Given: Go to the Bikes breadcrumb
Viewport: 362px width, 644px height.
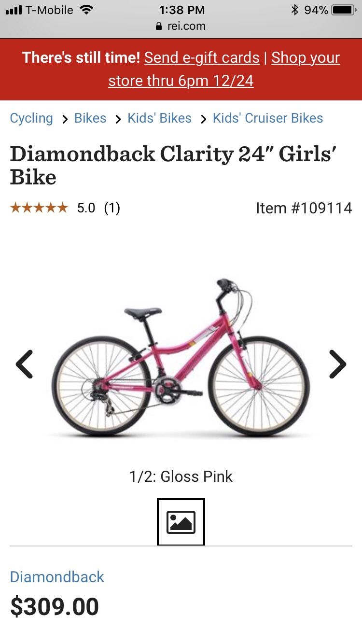Looking at the screenshot, I should coord(90,118).
